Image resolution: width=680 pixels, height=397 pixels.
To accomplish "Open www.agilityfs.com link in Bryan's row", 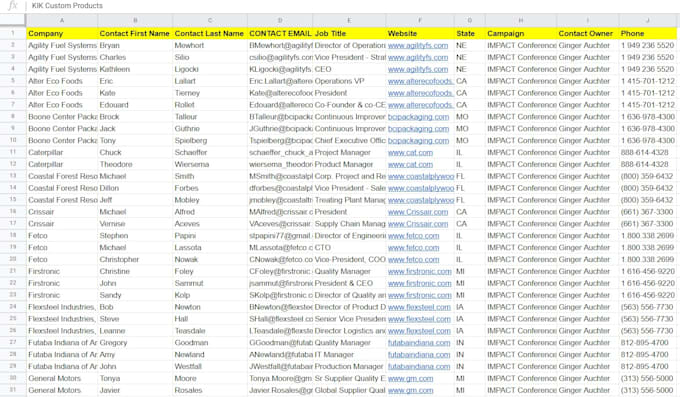I will [x=418, y=46].
